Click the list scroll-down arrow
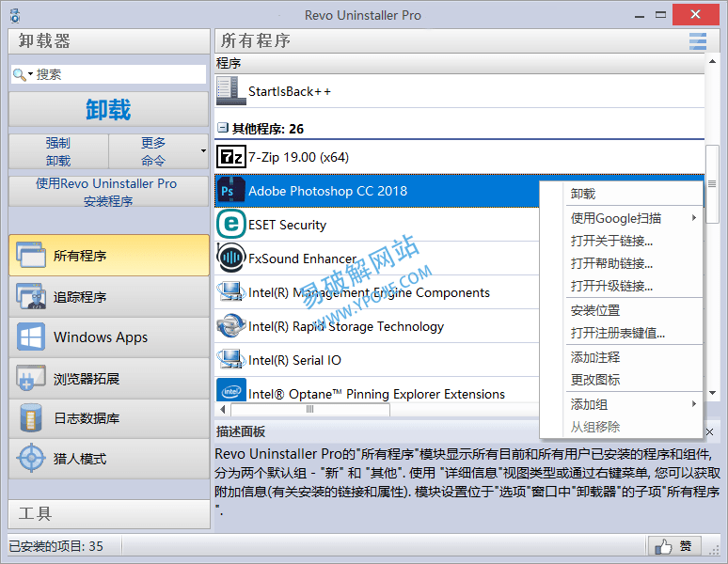This screenshot has width=728, height=564. (712, 393)
